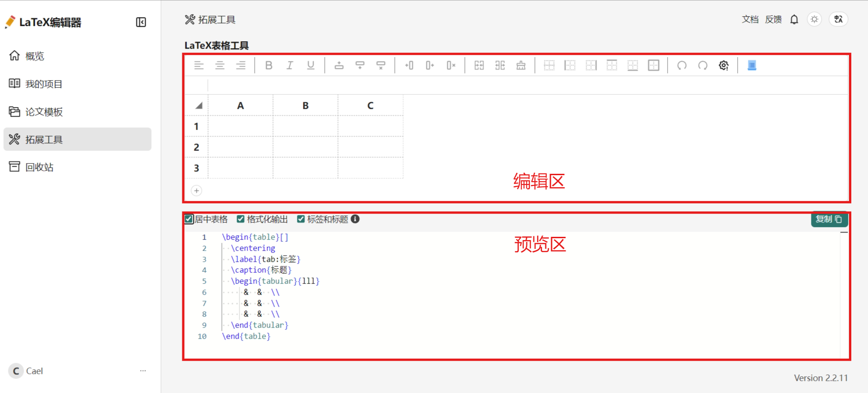
Task: Apply a top border to cells
Action: coord(612,65)
